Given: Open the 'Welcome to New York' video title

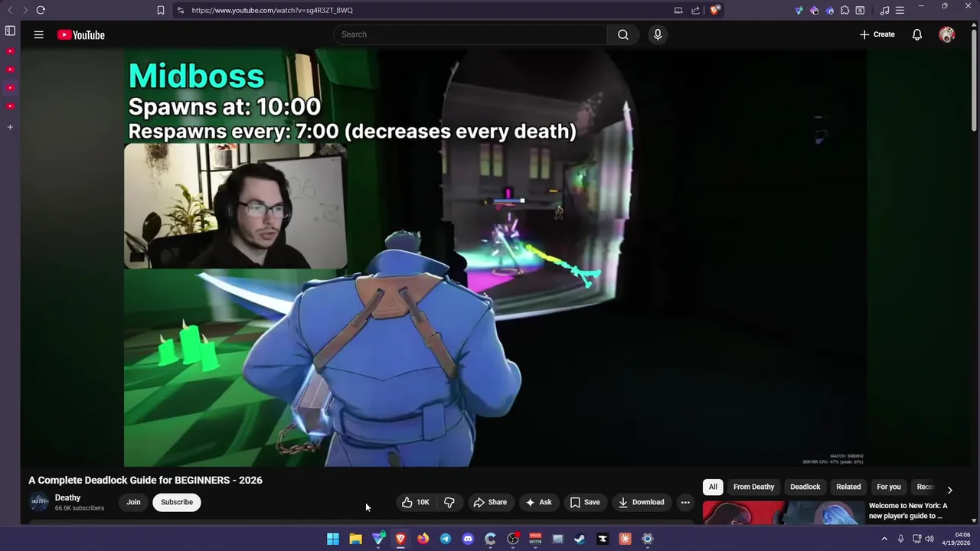Looking at the screenshot, I should click(908, 510).
